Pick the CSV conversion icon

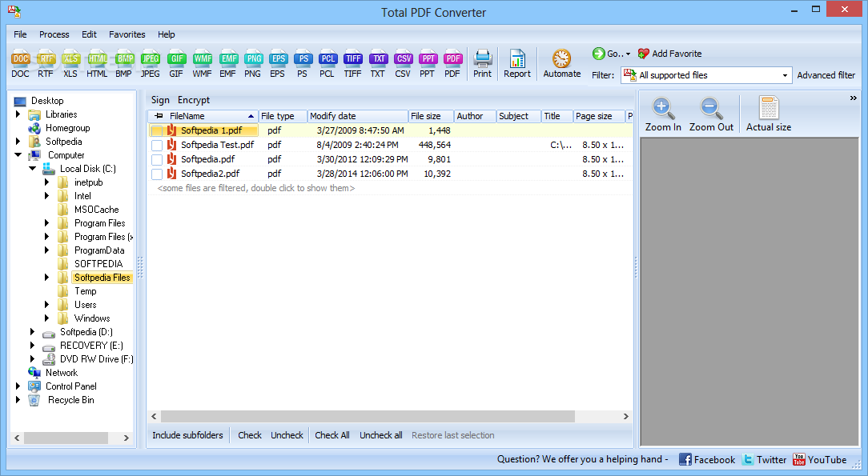403,64
